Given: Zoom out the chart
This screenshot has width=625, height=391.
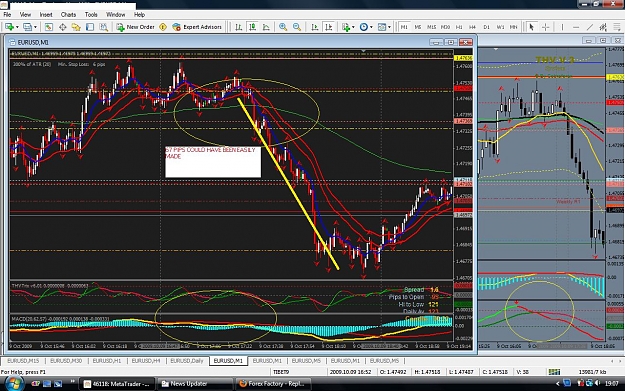Looking at the screenshot, I should coord(297,27).
